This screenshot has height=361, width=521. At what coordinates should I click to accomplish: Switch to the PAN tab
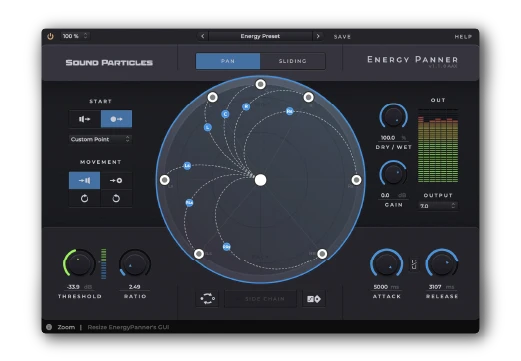click(228, 61)
